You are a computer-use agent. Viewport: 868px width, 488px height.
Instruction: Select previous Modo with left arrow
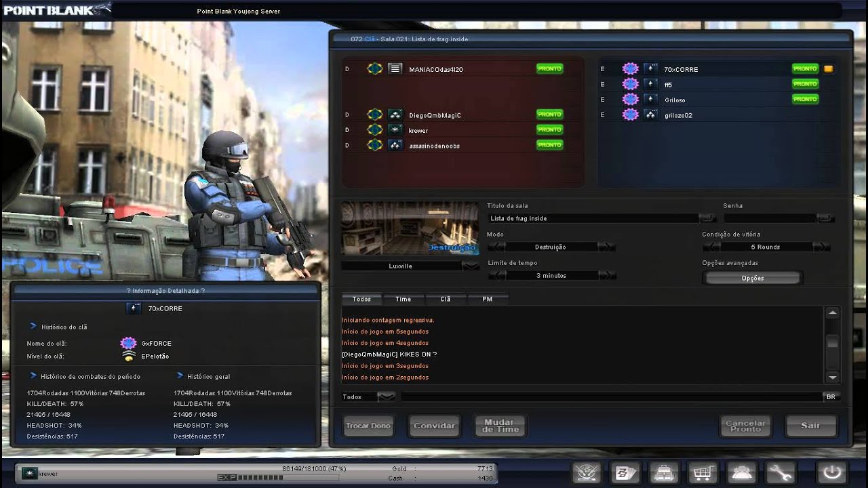coord(496,247)
